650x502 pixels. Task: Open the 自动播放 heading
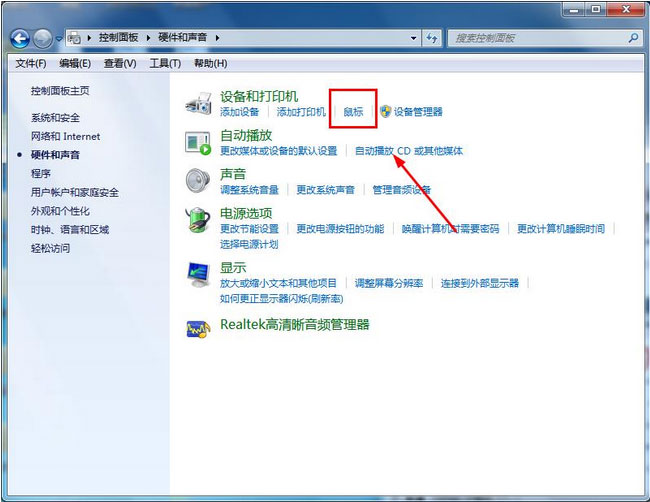246,136
